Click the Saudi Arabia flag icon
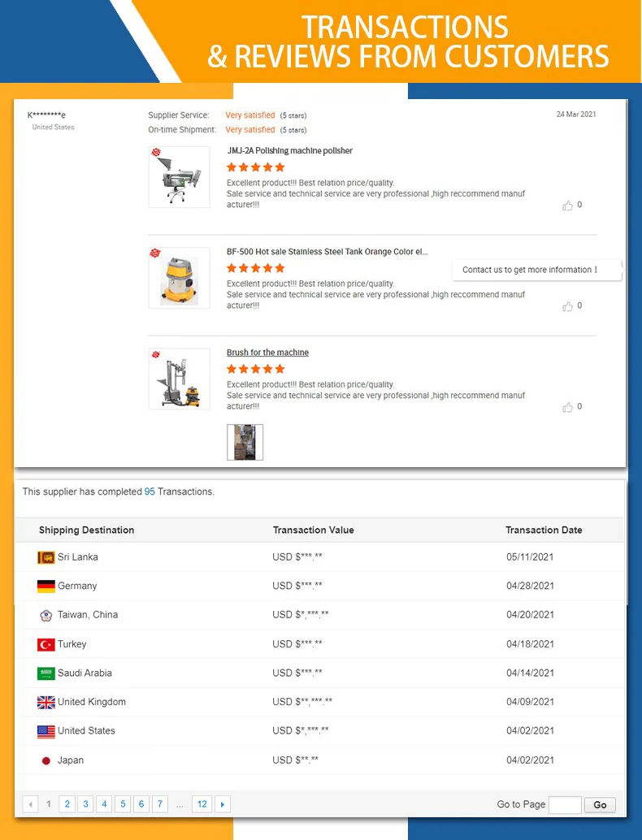642x840 pixels. [x=46, y=673]
